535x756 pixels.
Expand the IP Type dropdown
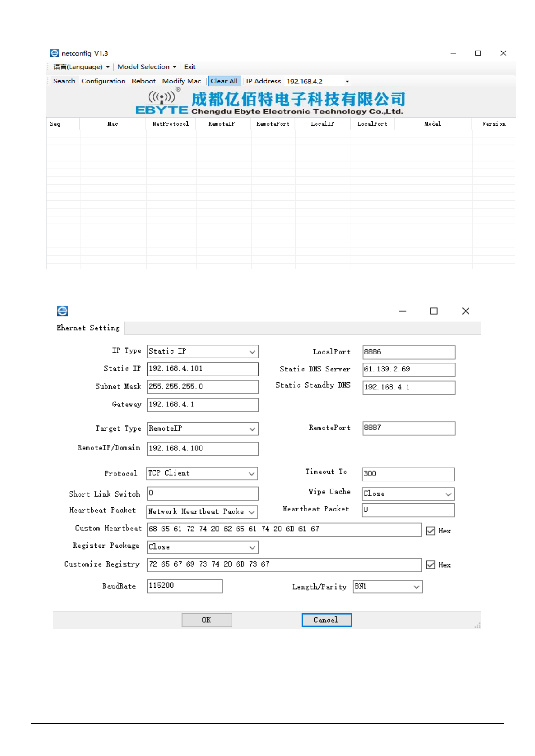click(252, 352)
